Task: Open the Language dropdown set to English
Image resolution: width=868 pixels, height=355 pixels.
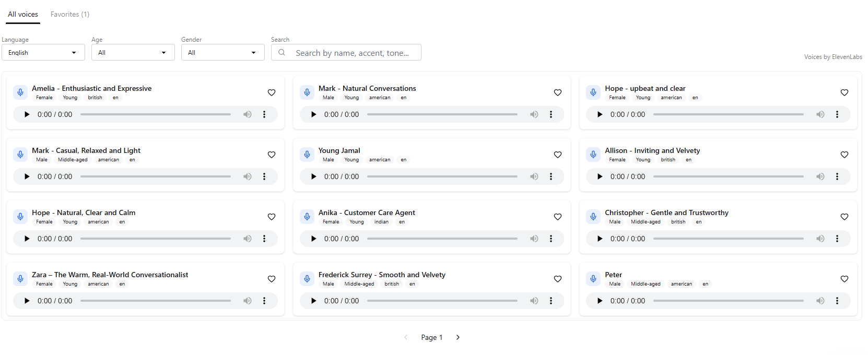Action: tap(43, 53)
